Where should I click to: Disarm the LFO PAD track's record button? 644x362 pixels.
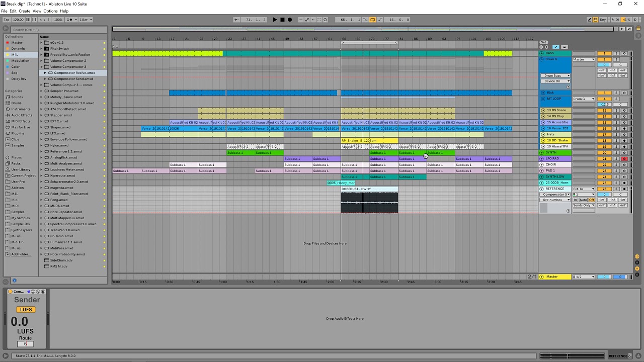(x=624, y=159)
